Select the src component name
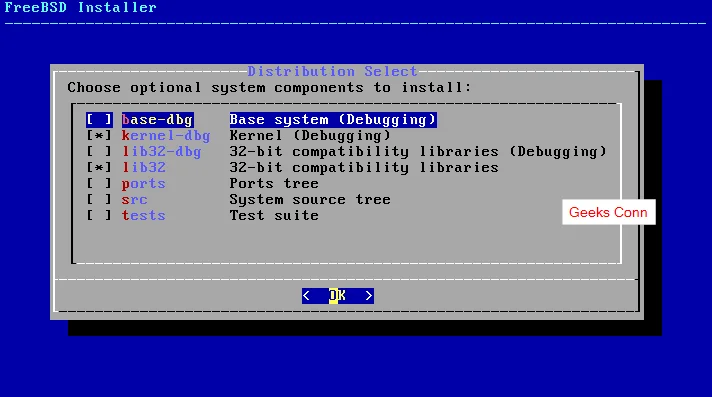This screenshot has height=397, width=712. point(134,199)
